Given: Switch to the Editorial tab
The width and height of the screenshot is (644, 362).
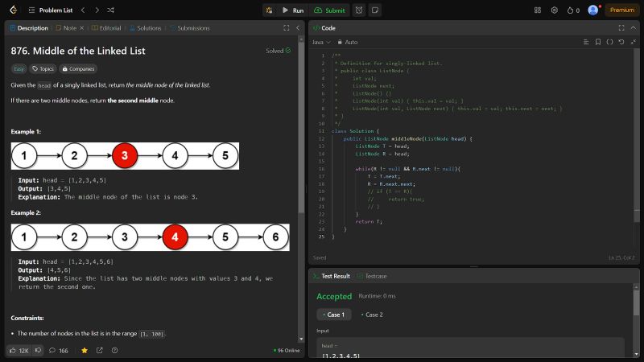Looking at the screenshot, I should [106, 28].
